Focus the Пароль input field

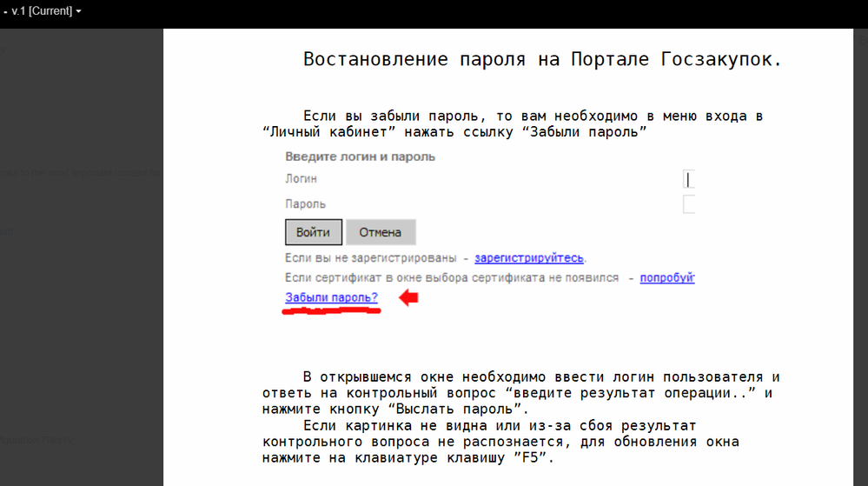(x=689, y=204)
